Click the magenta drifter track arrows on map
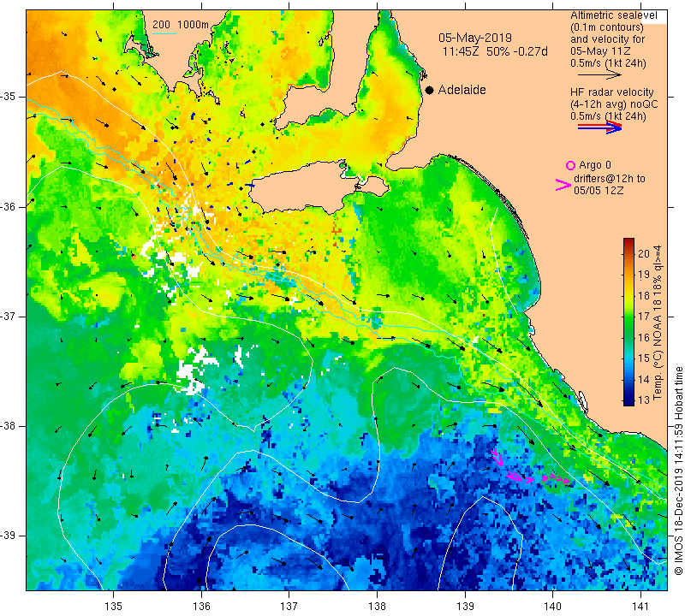The image size is (685, 616). [x=531, y=468]
